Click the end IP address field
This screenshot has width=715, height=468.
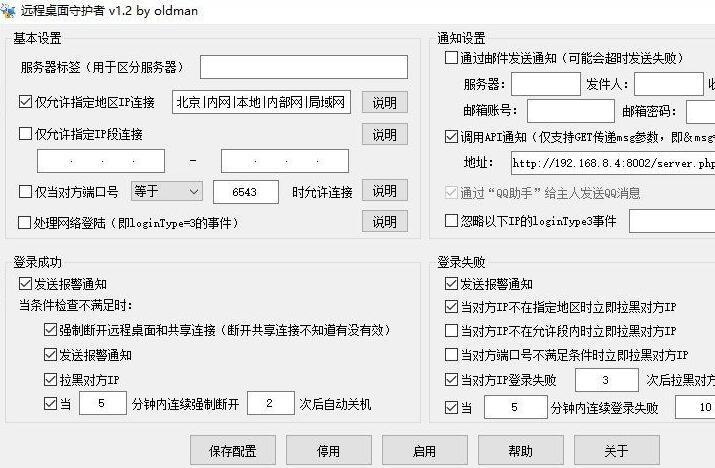(285, 161)
